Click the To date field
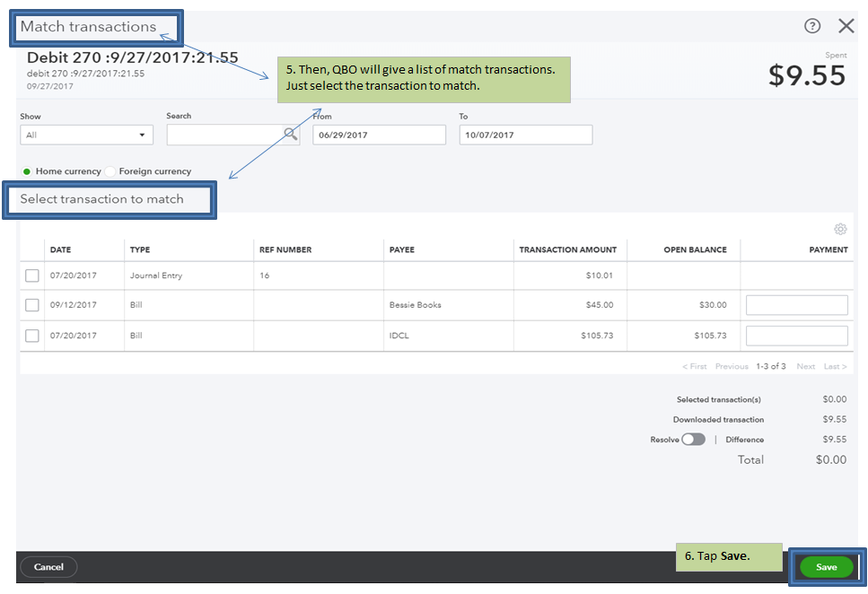Viewport: 868px width, 594px height. [525, 135]
